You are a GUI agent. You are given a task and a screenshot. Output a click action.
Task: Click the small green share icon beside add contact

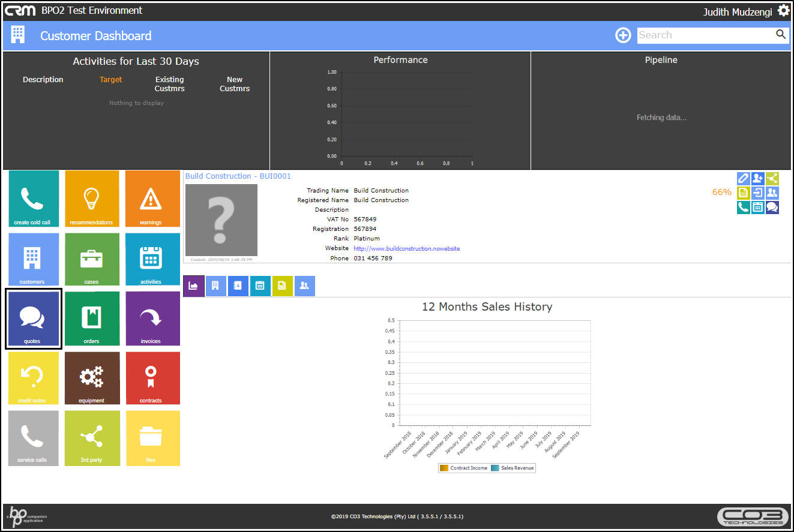772,178
